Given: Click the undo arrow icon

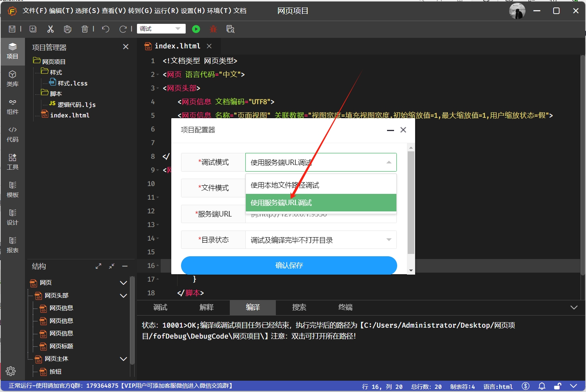Looking at the screenshot, I should point(105,29).
